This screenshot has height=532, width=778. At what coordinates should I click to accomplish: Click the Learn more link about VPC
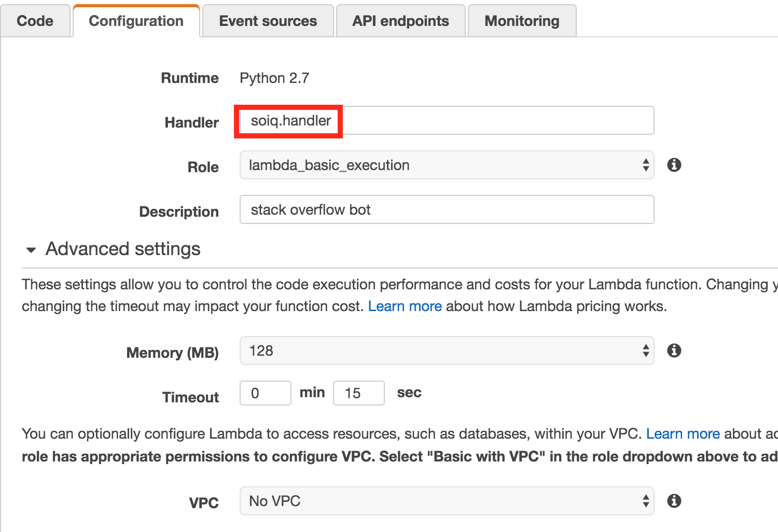click(683, 433)
